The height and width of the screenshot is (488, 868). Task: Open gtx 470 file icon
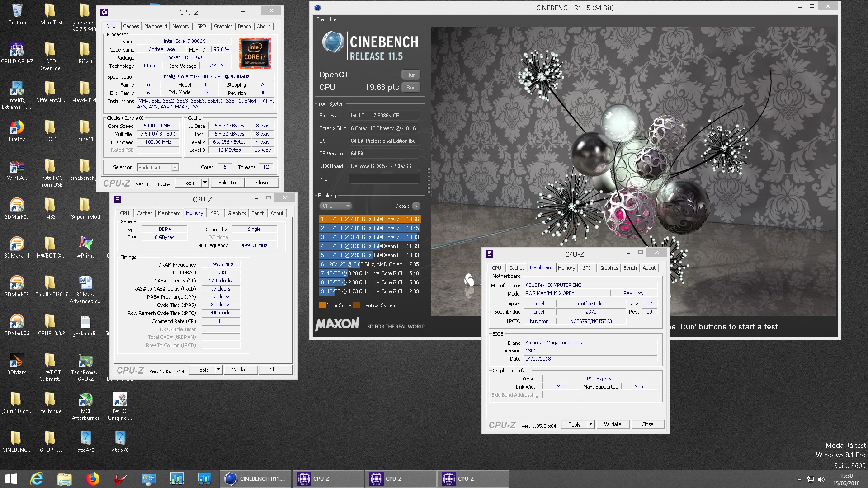coord(85,441)
